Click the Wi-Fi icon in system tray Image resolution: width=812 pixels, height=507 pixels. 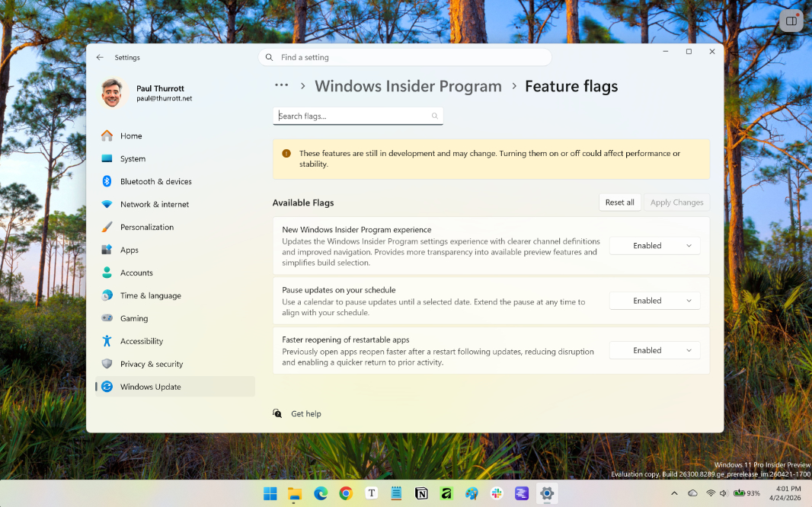click(x=711, y=493)
